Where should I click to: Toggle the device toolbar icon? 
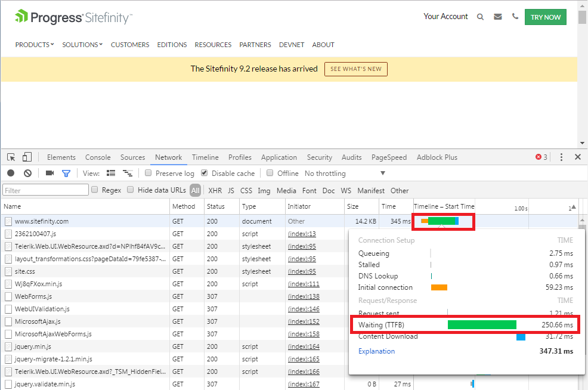[x=26, y=156]
